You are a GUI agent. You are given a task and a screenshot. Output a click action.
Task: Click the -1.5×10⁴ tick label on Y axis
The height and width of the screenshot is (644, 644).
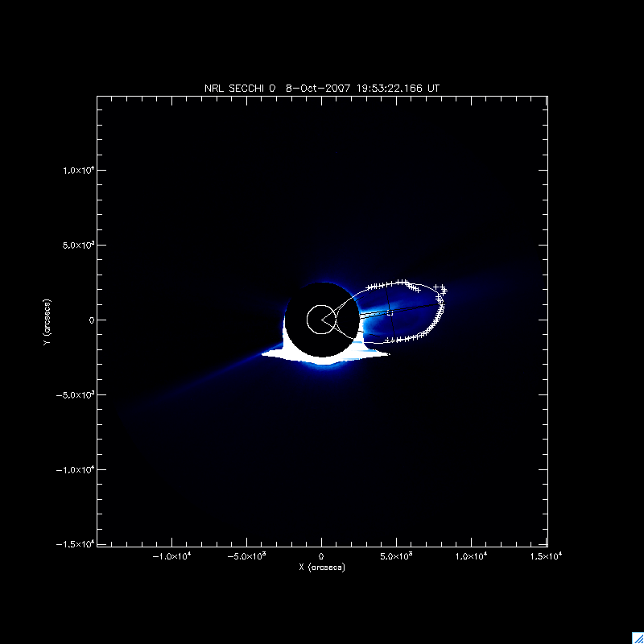point(73,544)
